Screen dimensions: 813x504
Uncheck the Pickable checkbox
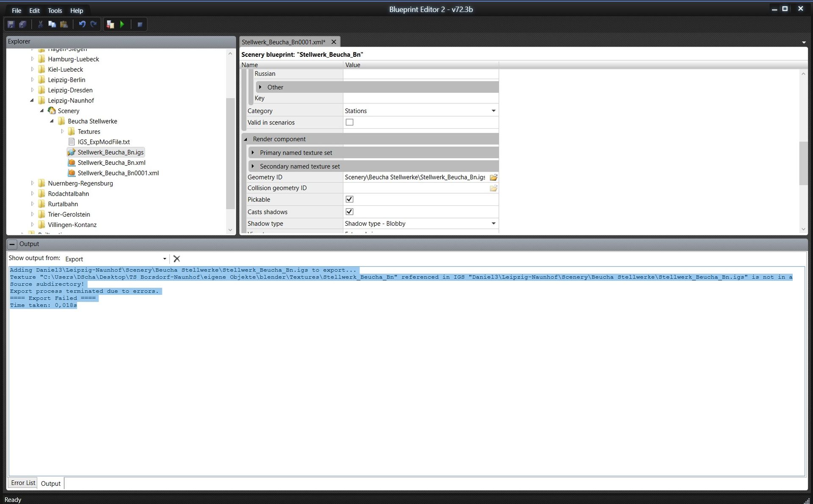point(349,199)
